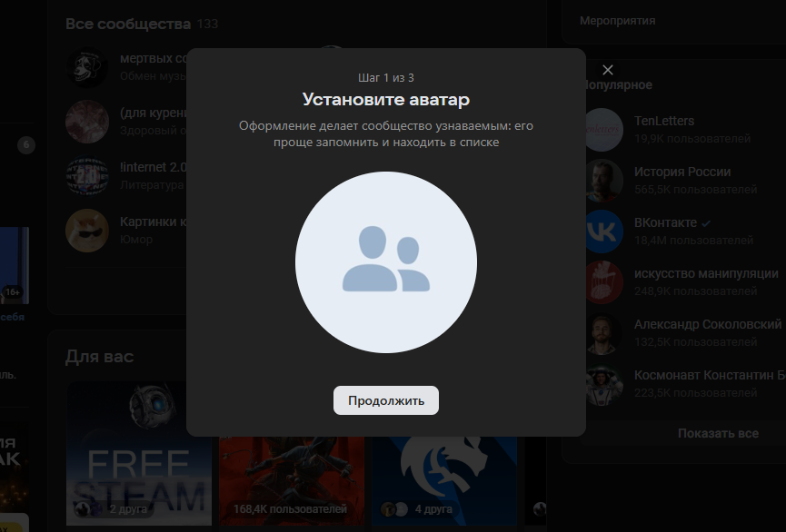Open the ВКонтакте community link
The height and width of the screenshot is (532, 786).
[x=666, y=222]
